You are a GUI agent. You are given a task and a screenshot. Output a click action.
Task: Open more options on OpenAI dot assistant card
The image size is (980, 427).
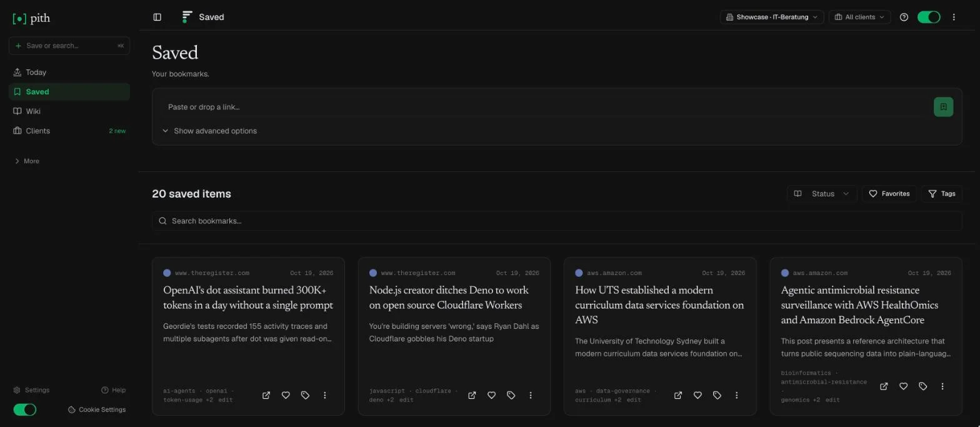[325, 395]
